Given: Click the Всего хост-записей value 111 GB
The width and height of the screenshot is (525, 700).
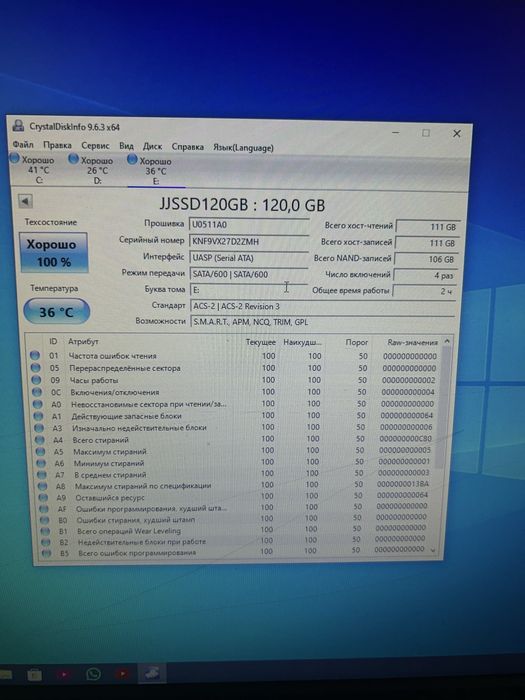Looking at the screenshot, I should pyautogui.click(x=426, y=243).
